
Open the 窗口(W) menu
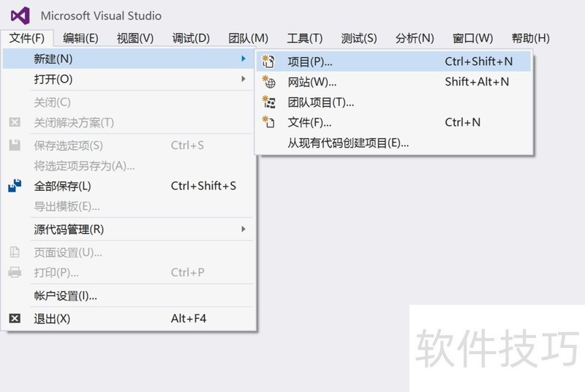pyautogui.click(x=472, y=38)
